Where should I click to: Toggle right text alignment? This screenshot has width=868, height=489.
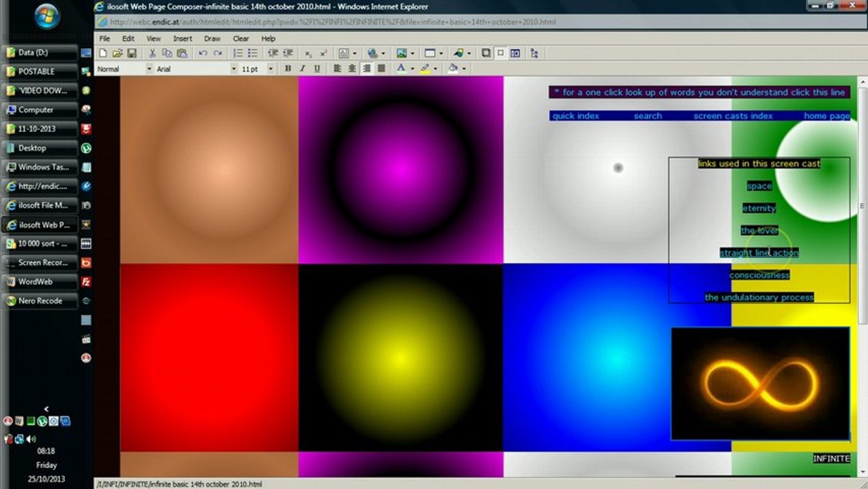[366, 69]
